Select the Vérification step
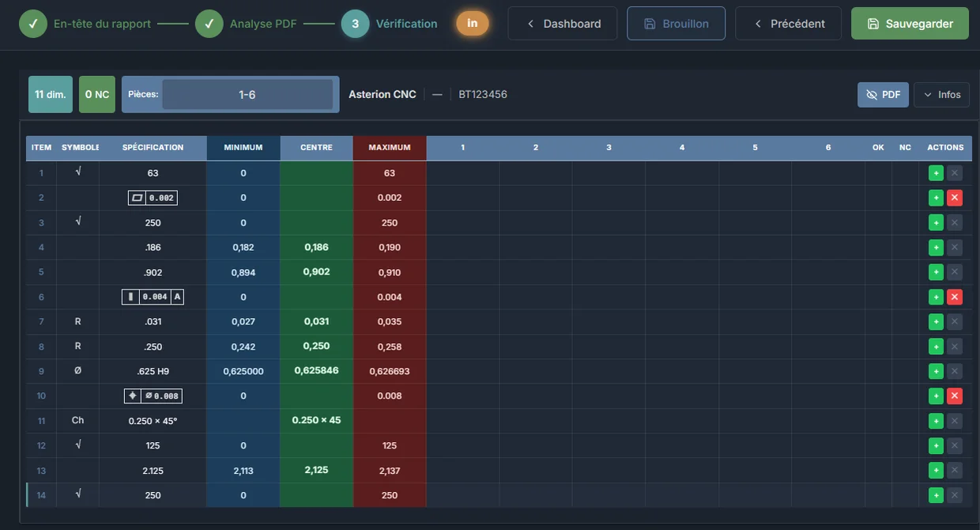The height and width of the screenshot is (530, 980). coord(390,24)
